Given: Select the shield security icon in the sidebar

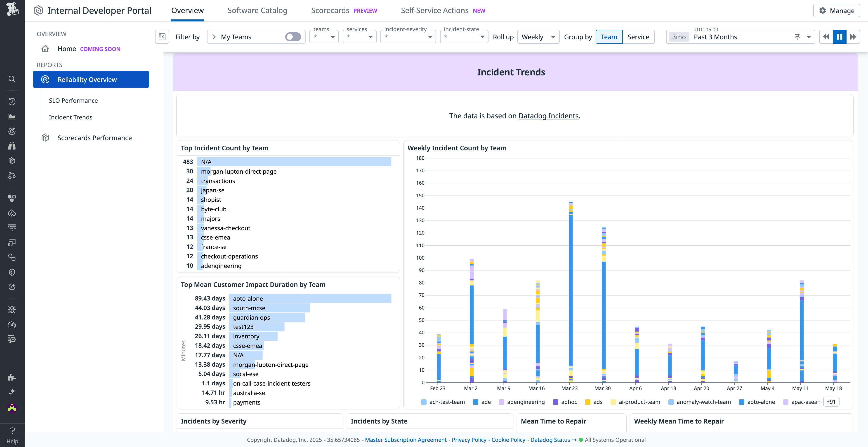Looking at the screenshot, I should coord(12,272).
